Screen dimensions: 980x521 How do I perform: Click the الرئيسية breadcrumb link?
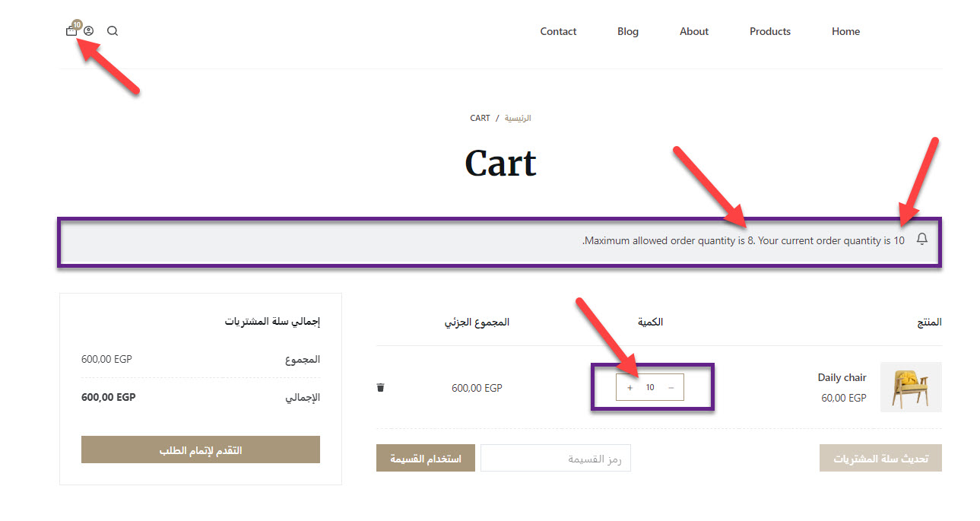[x=519, y=118]
